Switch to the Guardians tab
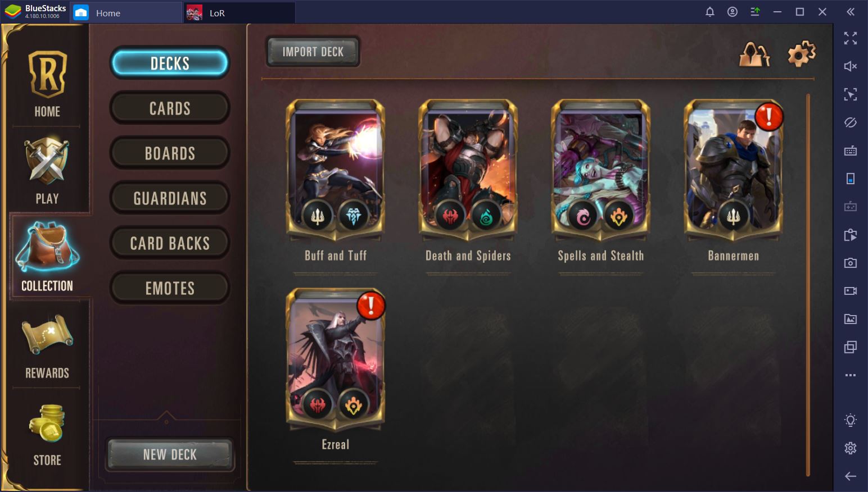This screenshot has width=868, height=492. (170, 198)
